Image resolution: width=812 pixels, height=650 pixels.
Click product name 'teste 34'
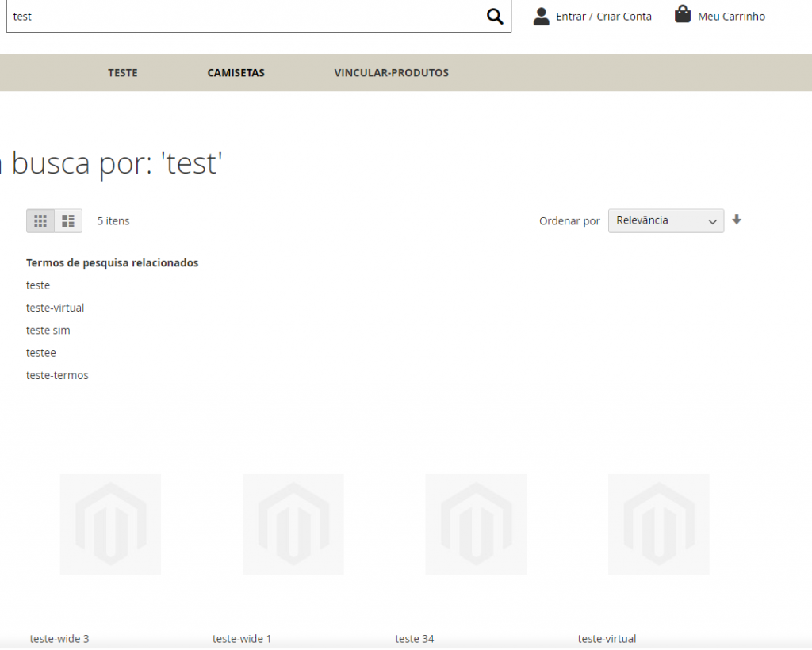click(x=414, y=639)
